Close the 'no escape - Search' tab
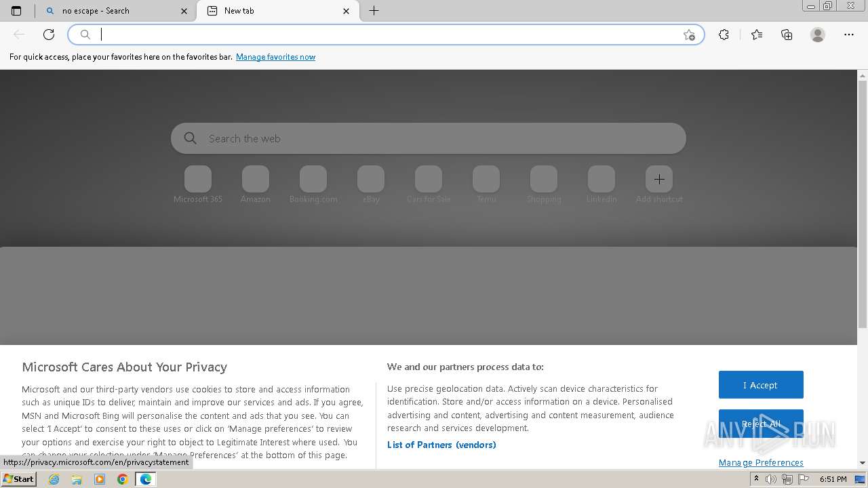The width and height of the screenshot is (868, 488). click(184, 11)
